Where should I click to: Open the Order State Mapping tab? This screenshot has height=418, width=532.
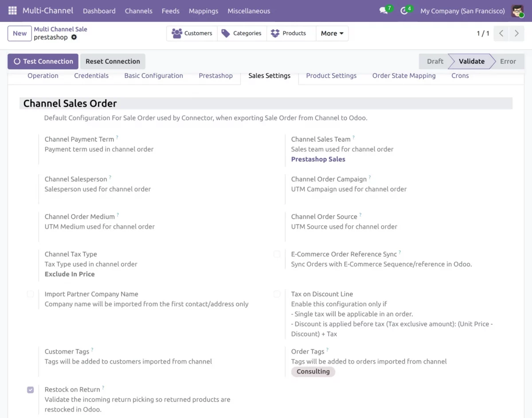click(404, 76)
